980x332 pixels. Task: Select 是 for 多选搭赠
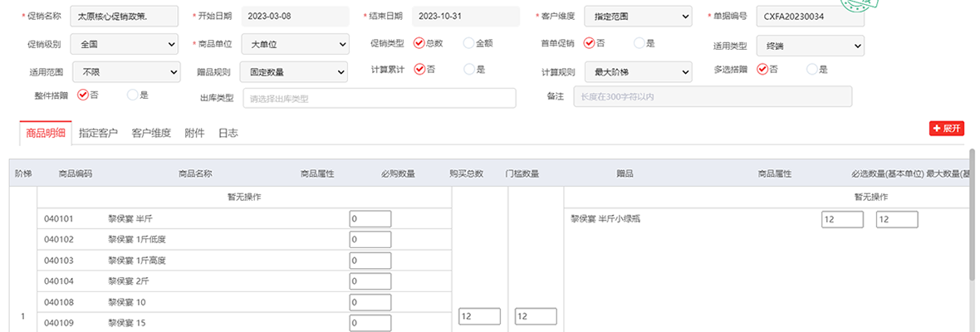pyautogui.click(x=811, y=70)
